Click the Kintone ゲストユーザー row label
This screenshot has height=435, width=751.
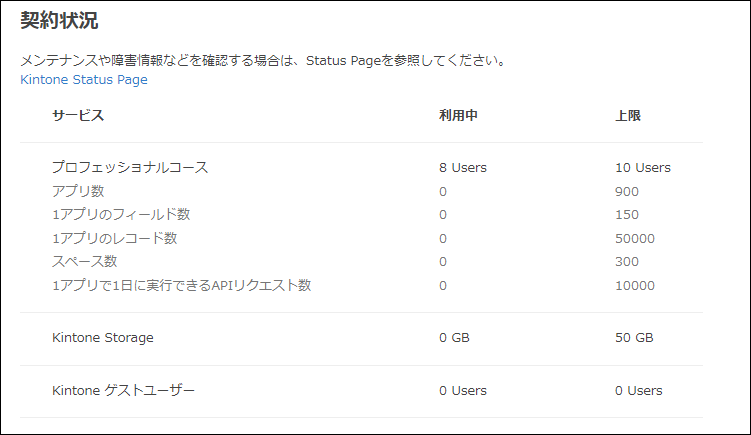(124, 391)
